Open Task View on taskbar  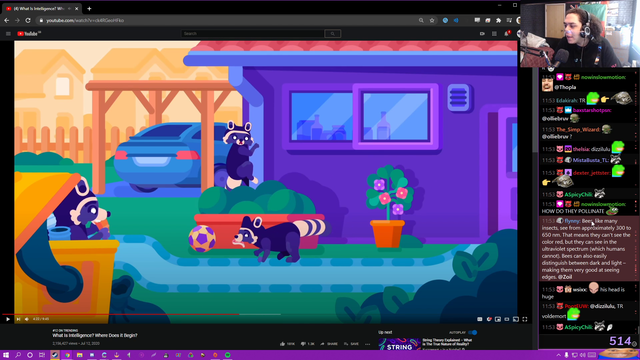click(42, 355)
